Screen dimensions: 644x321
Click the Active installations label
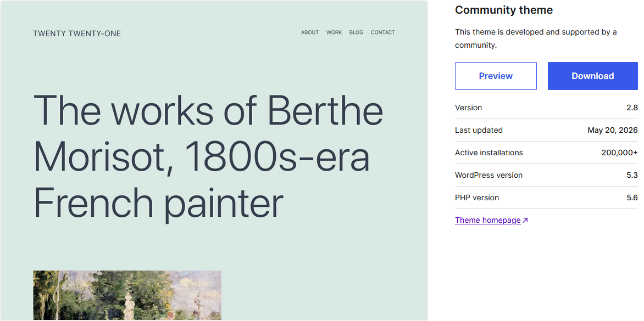click(x=488, y=153)
